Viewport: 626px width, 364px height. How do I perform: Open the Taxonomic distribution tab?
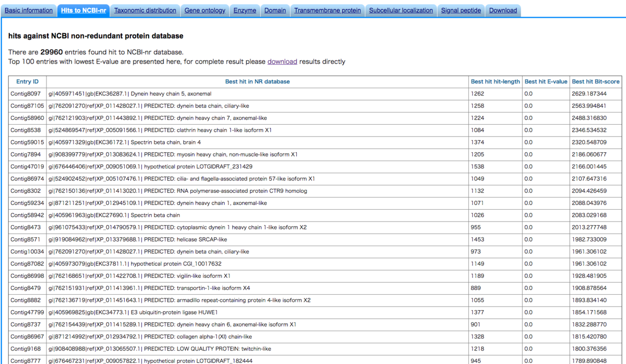tap(145, 10)
